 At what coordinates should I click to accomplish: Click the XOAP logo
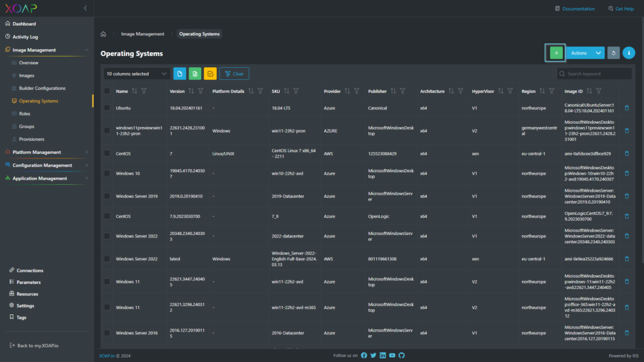coord(21,8)
